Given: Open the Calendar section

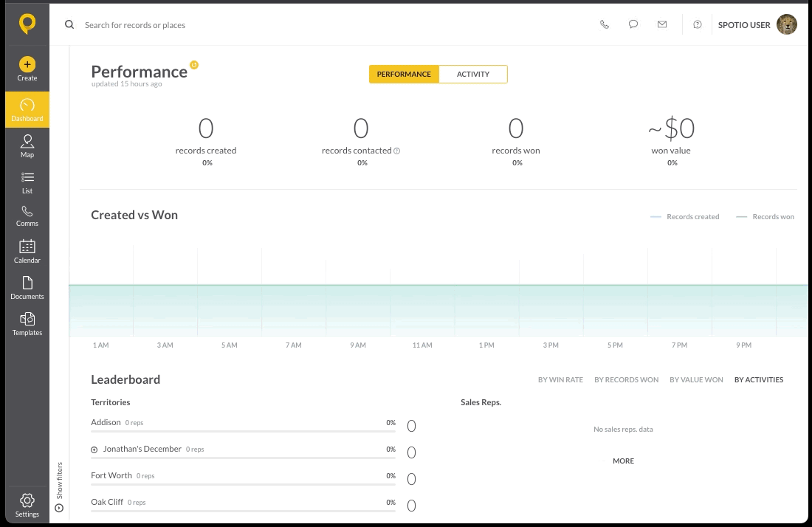Looking at the screenshot, I should pyautogui.click(x=27, y=252).
